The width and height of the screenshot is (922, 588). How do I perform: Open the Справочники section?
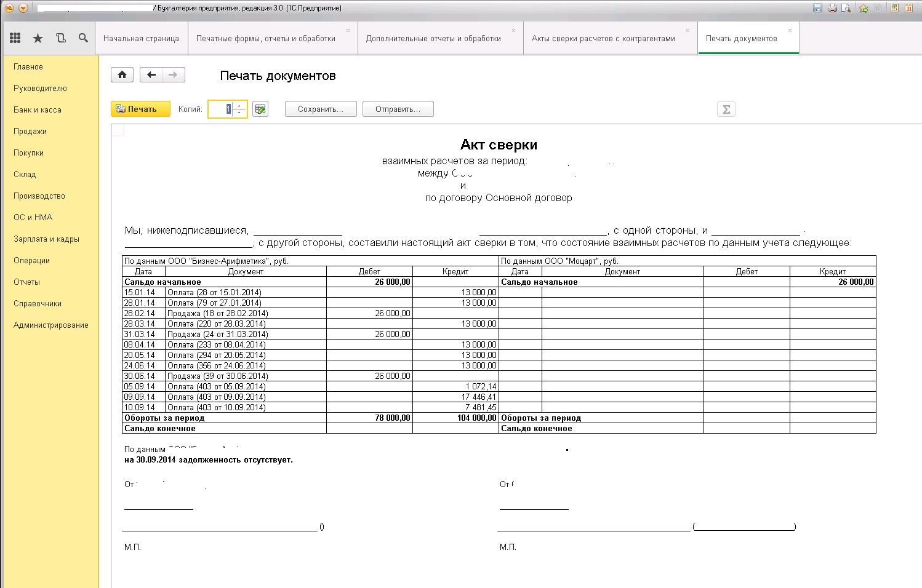[x=38, y=303]
